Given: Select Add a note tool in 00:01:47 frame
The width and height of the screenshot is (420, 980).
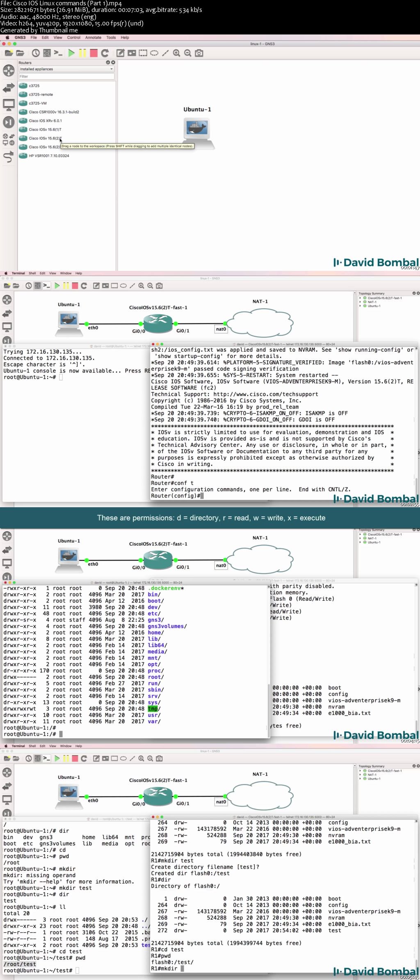Looking at the screenshot, I should tap(121, 53).
